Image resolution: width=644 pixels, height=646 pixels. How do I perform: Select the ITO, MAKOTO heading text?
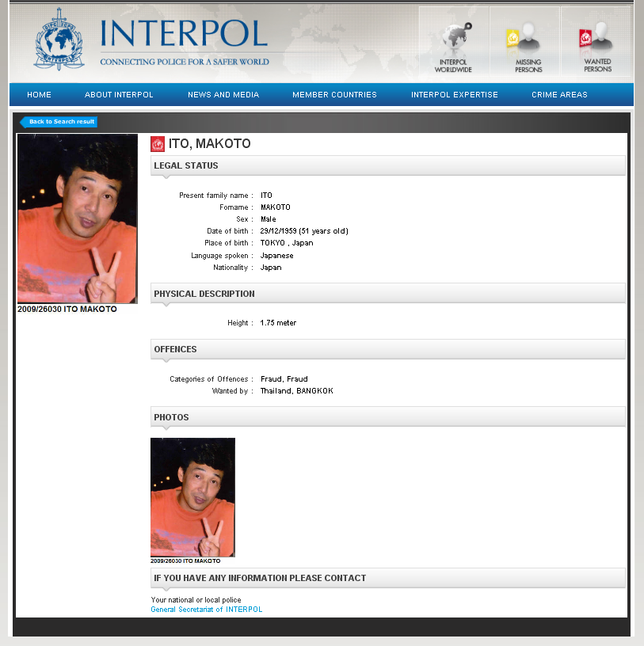tap(209, 144)
